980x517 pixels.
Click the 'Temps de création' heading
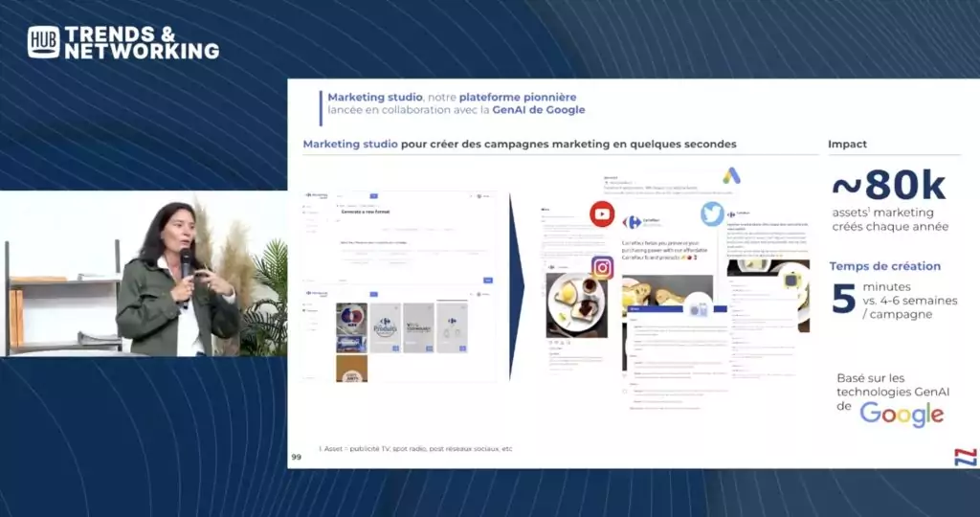coord(885,266)
